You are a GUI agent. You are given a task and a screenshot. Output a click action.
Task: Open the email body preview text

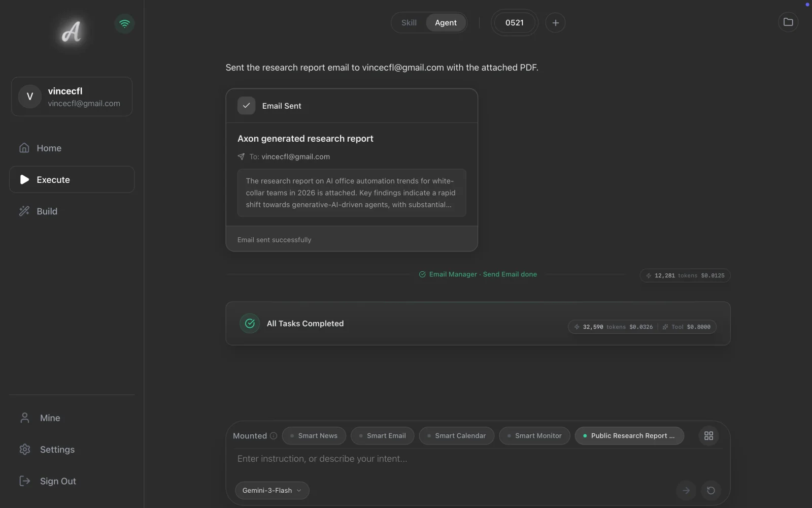pos(352,193)
